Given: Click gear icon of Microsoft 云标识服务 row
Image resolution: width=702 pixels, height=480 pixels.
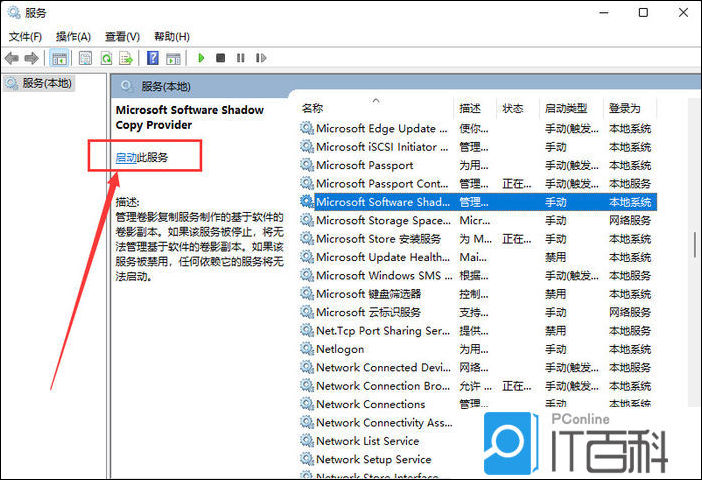Looking at the screenshot, I should click(x=307, y=312).
